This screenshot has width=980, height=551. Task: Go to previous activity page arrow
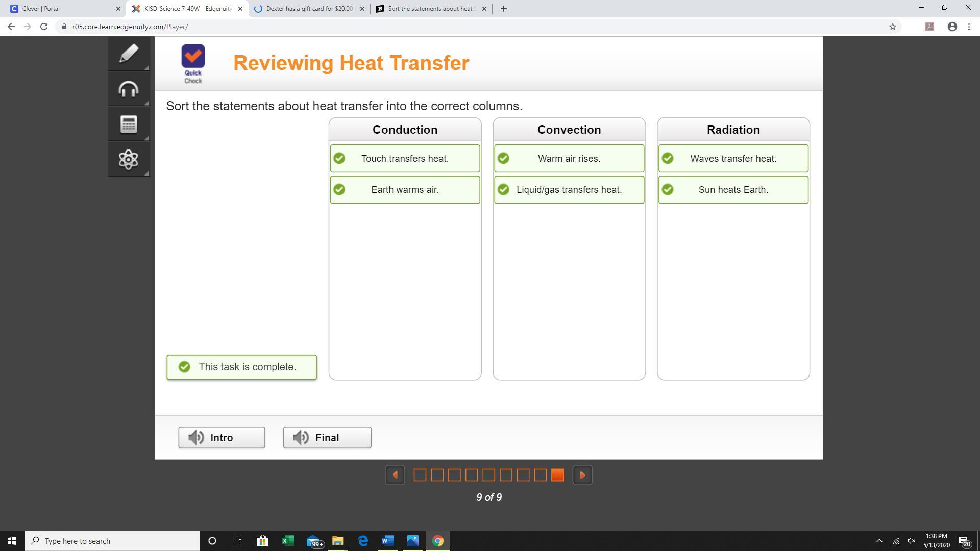[395, 475]
